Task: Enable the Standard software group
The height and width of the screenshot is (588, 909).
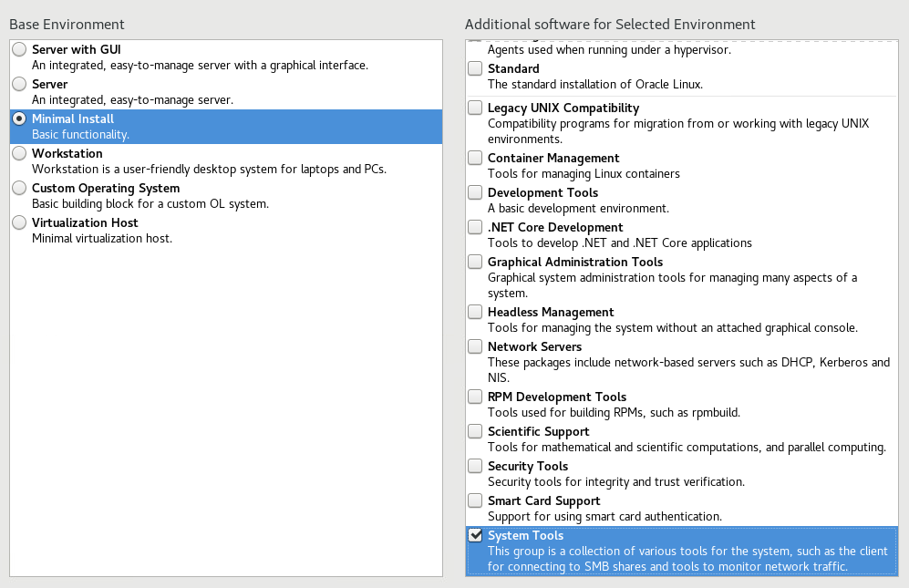Action: 475,67
